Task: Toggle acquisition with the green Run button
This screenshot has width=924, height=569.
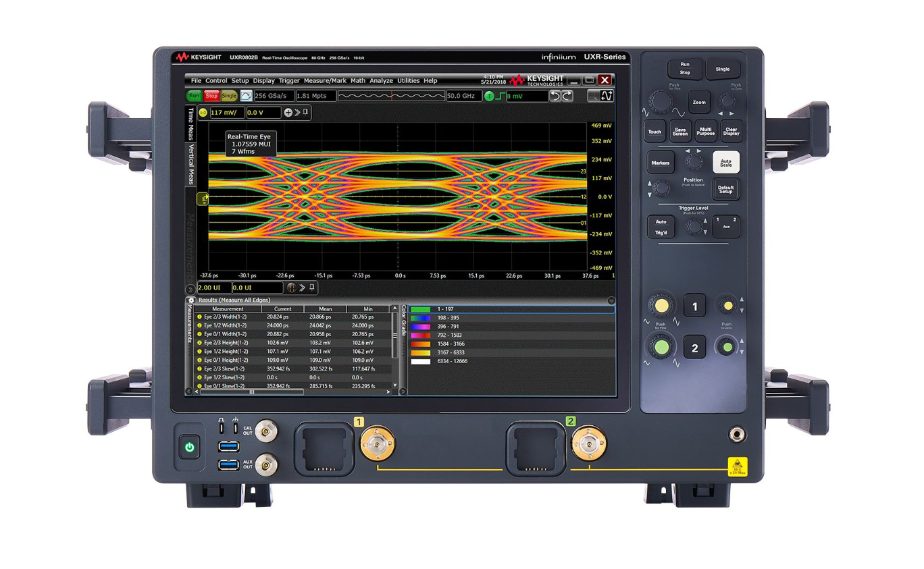Action: click(195, 95)
